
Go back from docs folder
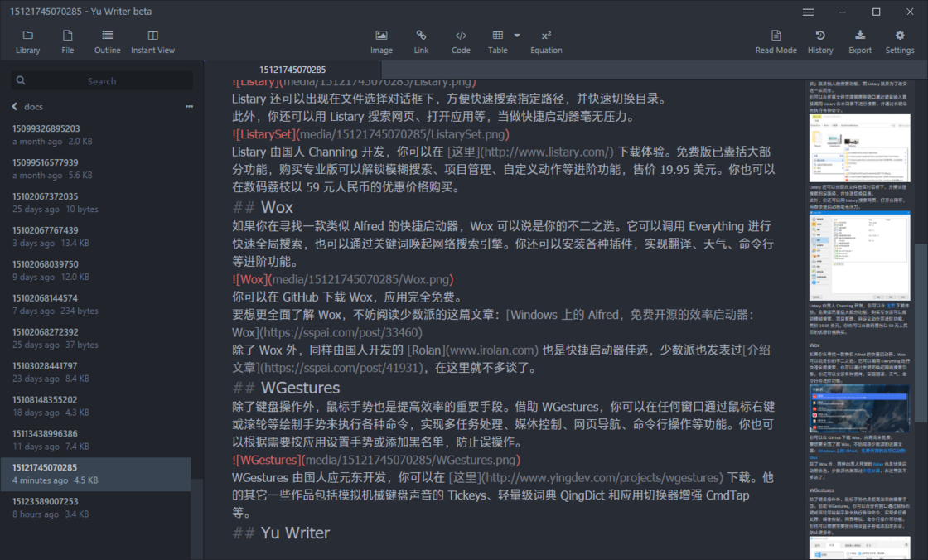tap(15, 107)
